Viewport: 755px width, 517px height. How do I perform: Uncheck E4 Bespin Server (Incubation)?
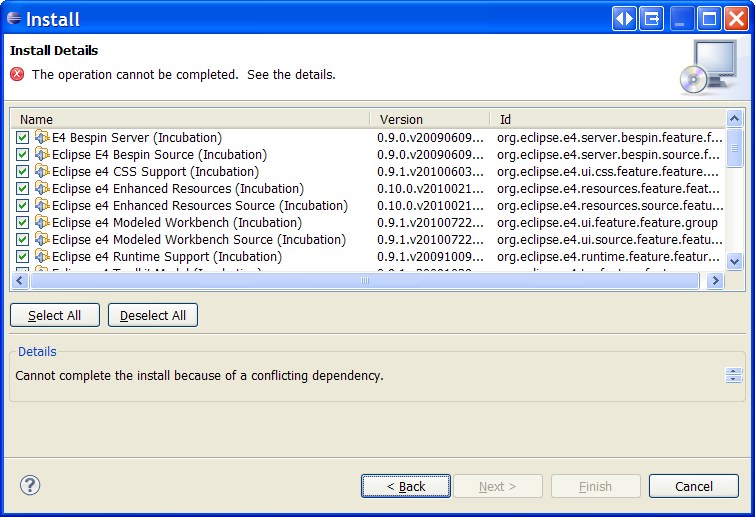click(22, 138)
